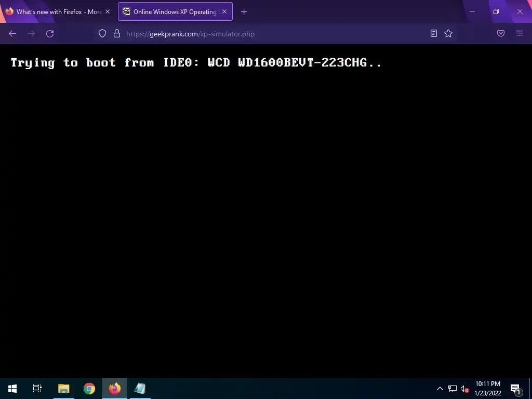Open clock showing 10:11 PM
This screenshot has width=532, height=399.
(x=488, y=389)
